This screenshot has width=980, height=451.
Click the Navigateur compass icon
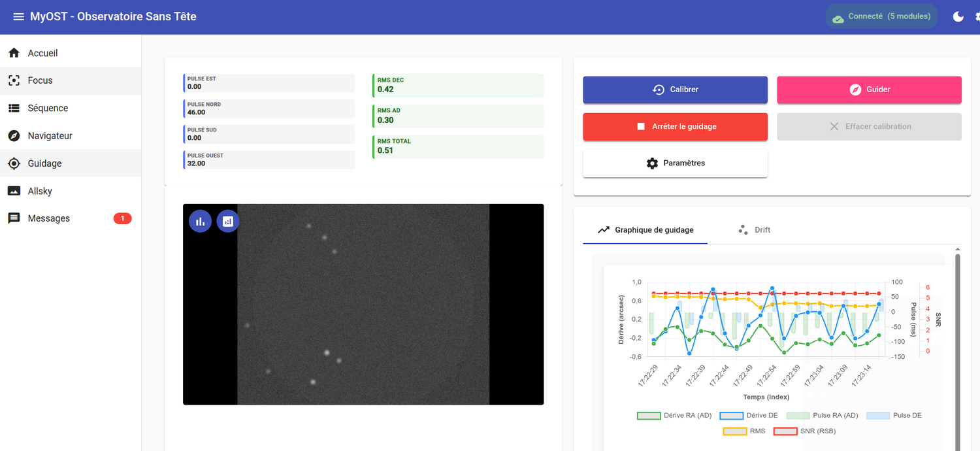point(14,136)
